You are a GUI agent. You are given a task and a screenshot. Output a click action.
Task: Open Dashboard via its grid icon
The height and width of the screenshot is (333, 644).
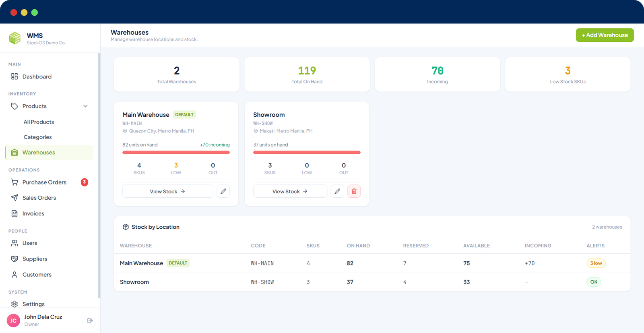[14, 77]
